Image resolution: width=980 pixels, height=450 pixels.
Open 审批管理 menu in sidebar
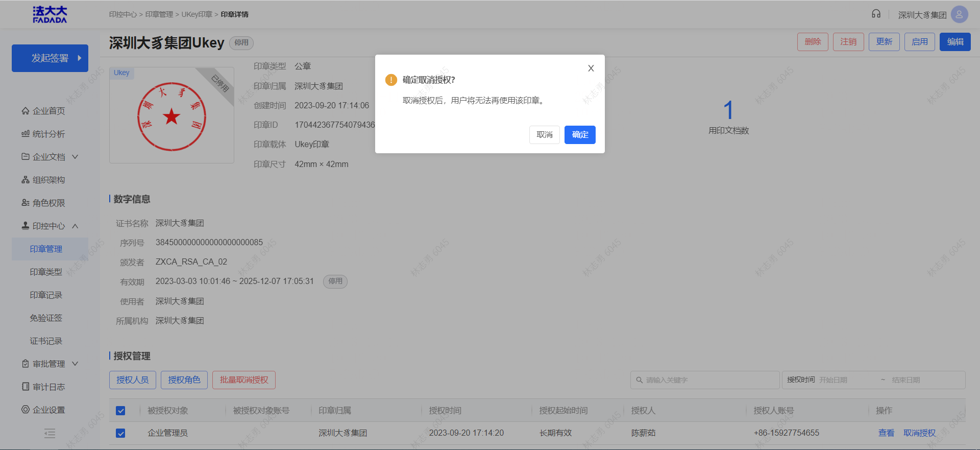tap(49, 364)
